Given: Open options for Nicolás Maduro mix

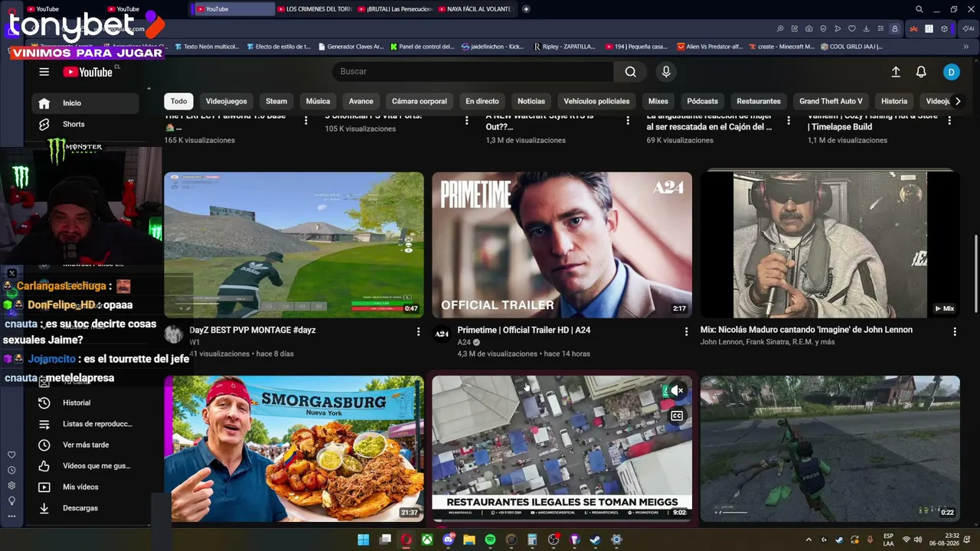Looking at the screenshot, I should [x=955, y=331].
